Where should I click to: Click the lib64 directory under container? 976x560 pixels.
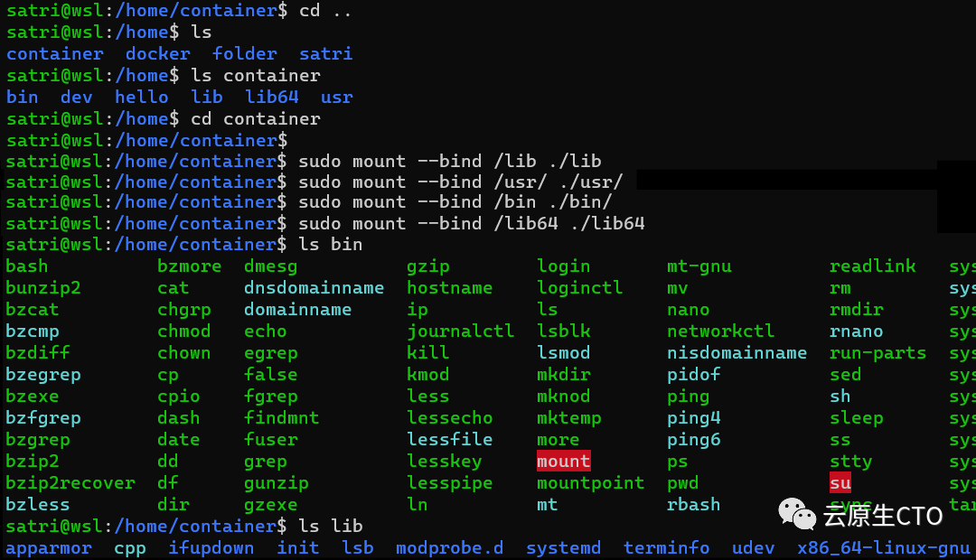(271, 97)
